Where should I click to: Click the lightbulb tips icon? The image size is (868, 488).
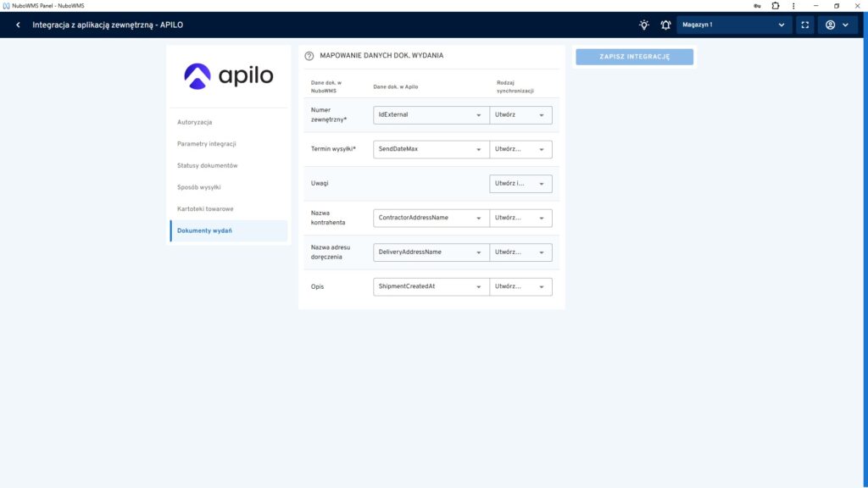point(644,25)
